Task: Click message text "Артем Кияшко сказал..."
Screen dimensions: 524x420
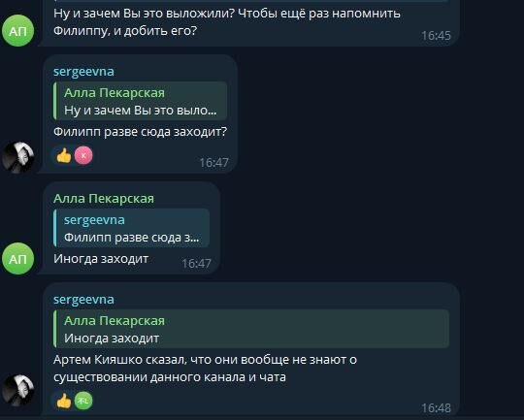Action: (x=205, y=369)
